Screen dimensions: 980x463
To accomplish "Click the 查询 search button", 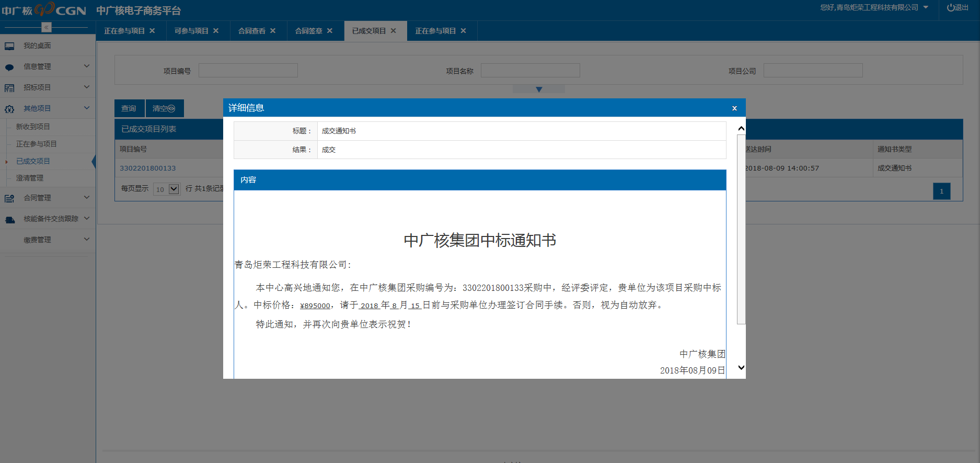I will coord(129,108).
